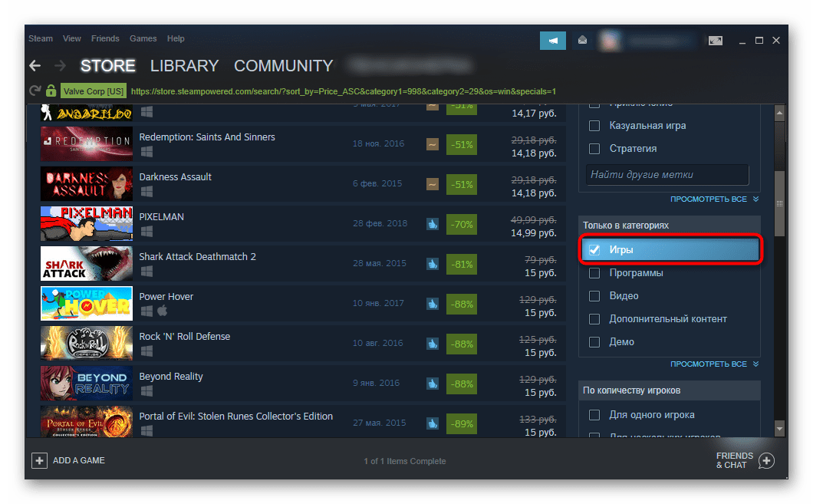Collapse the По количеству игроков section header
Image resolution: width=813 pixels, height=504 pixels.
670,390
